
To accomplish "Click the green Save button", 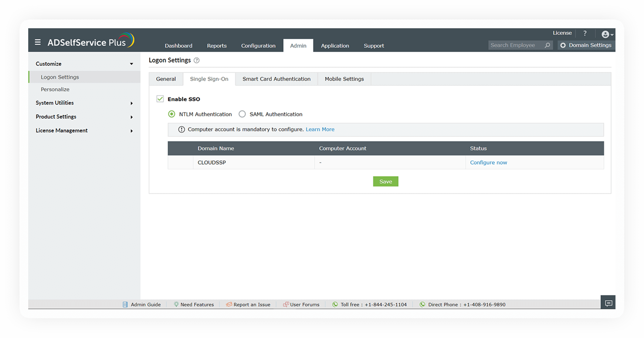I will click(x=385, y=181).
